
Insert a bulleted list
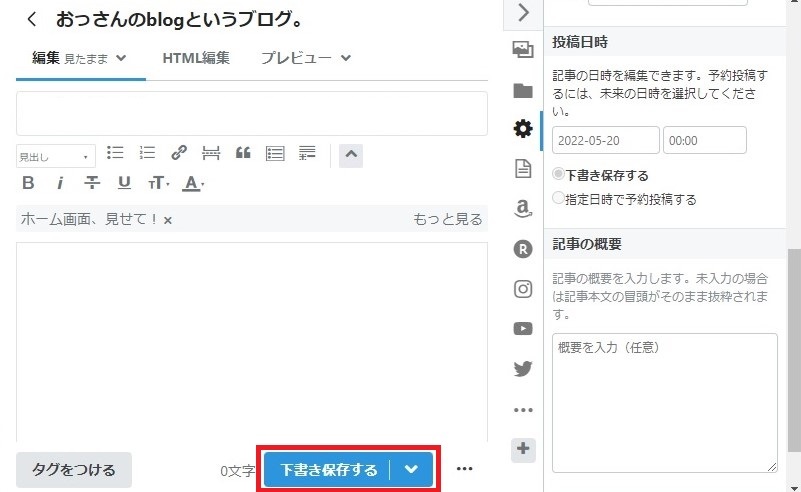point(115,152)
